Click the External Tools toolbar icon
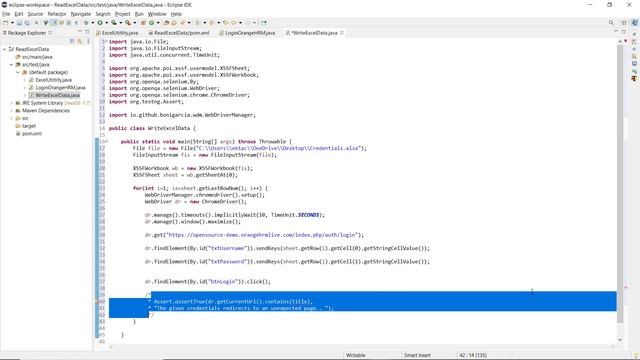 pyautogui.click(x=127, y=23)
